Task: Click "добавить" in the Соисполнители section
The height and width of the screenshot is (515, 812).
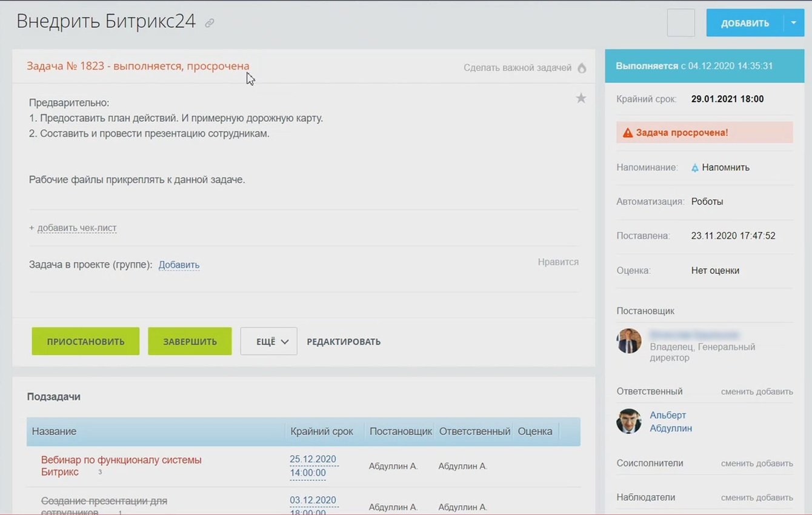Action: click(x=774, y=463)
